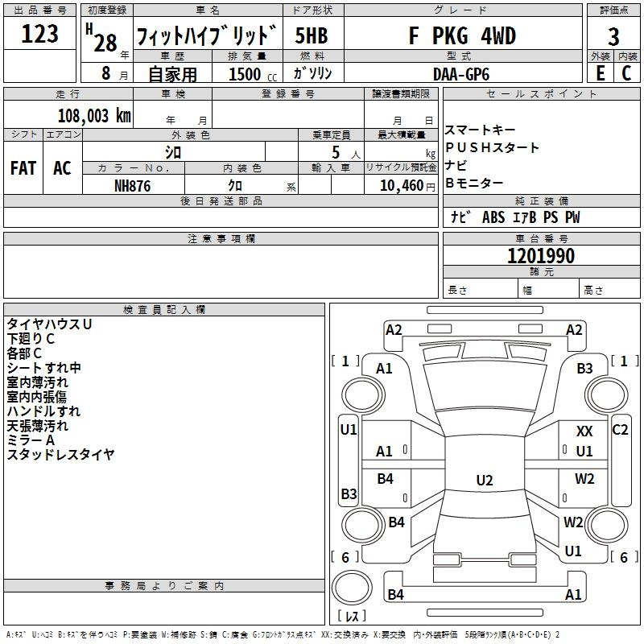Select the chassis number 1201990

click(541, 257)
